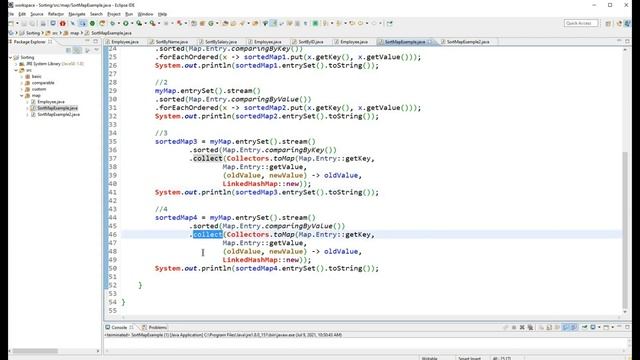Expand the basic package
640x360 pixels.
22,77
